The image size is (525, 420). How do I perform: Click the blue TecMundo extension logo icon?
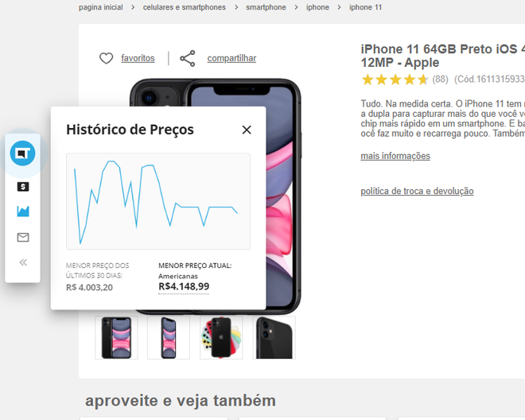[x=22, y=154]
